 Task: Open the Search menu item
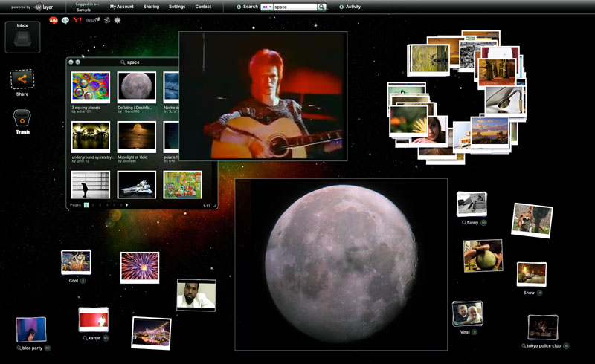(251, 7)
